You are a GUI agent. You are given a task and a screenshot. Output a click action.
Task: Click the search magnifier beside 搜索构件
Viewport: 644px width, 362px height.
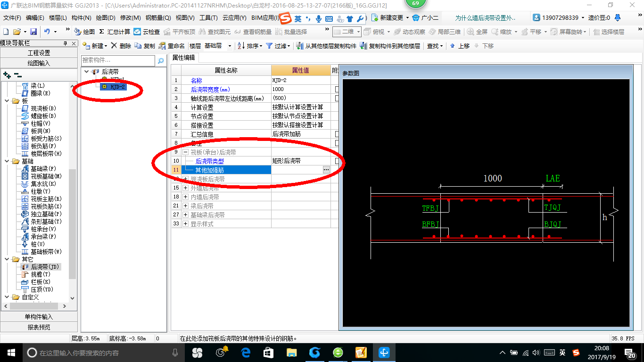(x=160, y=61)
